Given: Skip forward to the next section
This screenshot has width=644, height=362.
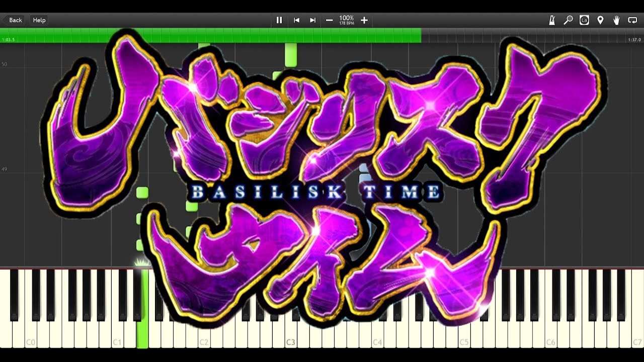Looking at the screenshot, I should (x=312, y=20).
